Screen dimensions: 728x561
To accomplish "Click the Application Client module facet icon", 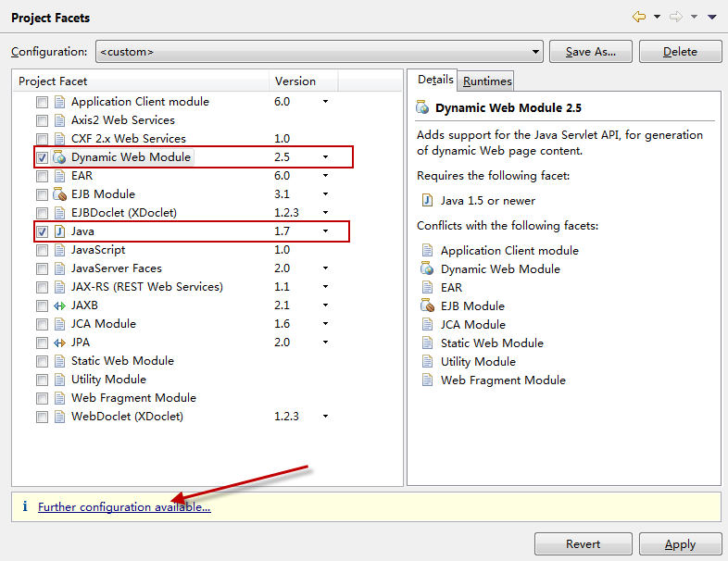I will tap(59, 102).
